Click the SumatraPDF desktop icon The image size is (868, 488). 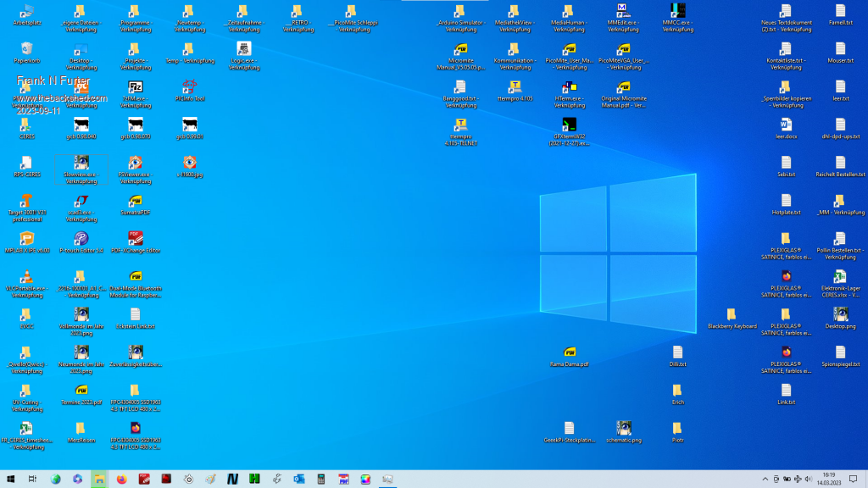click(x=135, y=201)
